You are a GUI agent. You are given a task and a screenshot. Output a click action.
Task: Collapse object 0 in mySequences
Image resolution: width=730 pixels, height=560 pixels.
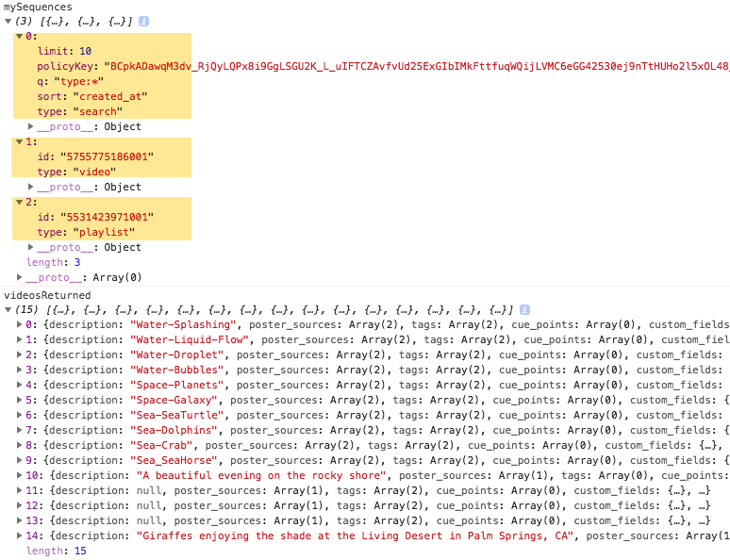[x=20, y=36]
